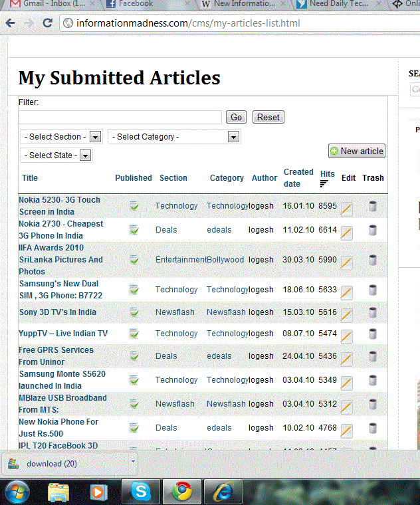
Task: Edit the Free GPRS Services From Uninor article
Action: point(346,359)
